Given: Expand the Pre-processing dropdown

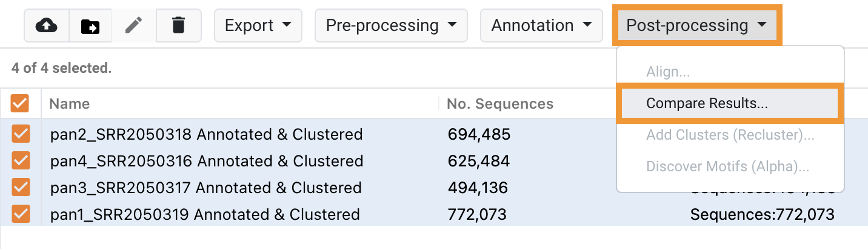Looking at the screenshot, I should pyautogui.click(x=391, y=26).
